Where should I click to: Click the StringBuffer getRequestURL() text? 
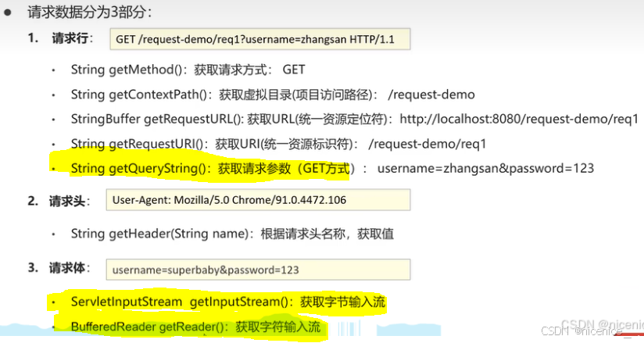157,119
